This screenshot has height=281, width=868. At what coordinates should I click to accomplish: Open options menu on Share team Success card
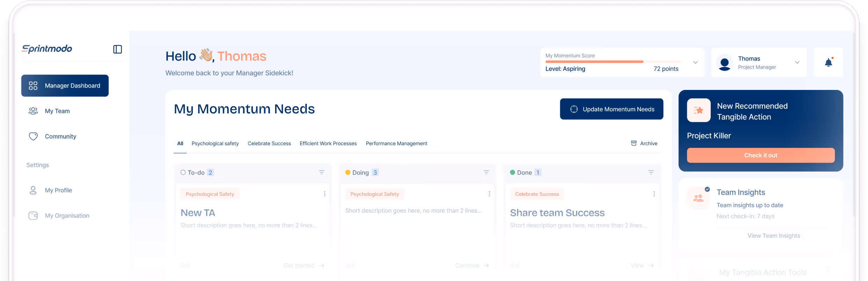click(x=654, y=194)
